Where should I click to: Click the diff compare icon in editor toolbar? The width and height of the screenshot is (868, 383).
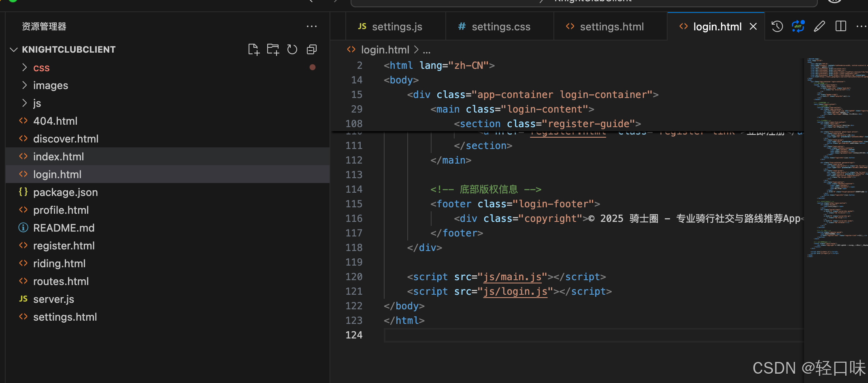pyautogui.click(x=798, y=27)
